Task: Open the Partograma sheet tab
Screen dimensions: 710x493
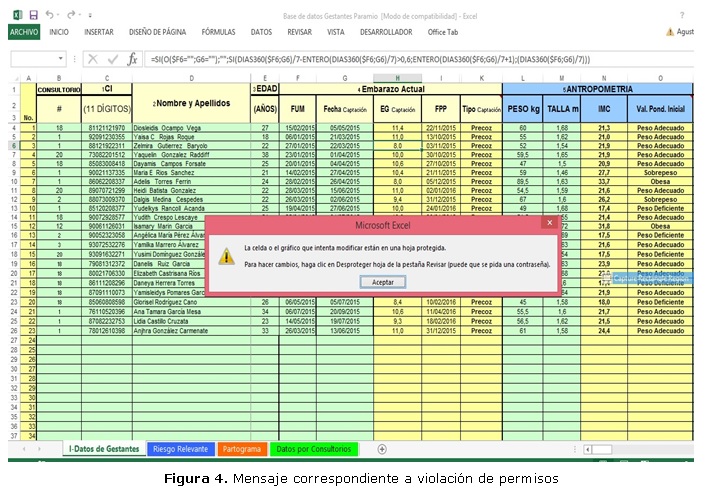Action: (241, 449)
